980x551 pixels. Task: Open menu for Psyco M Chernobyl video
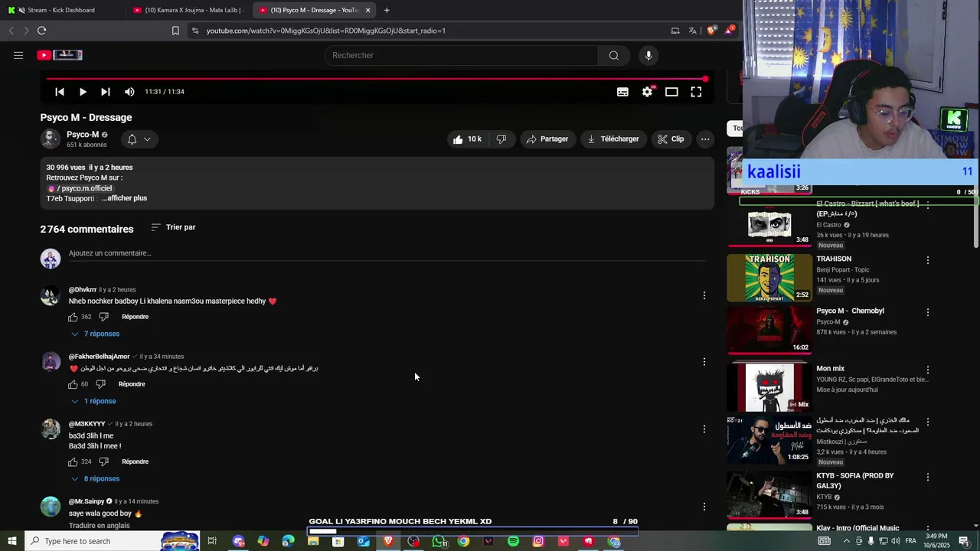pos(928,312)
